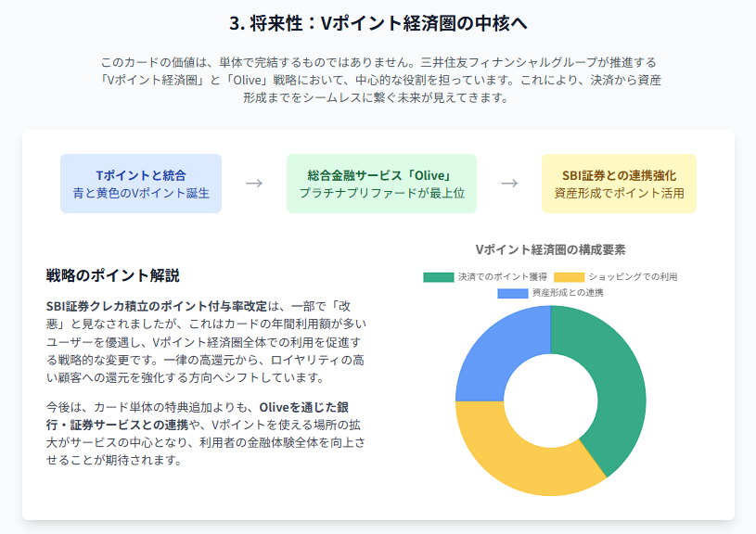Click the paragraph starting '今後は、カード単体の'
This screenshot has width=756, height=534.
[x=206, y=433]
